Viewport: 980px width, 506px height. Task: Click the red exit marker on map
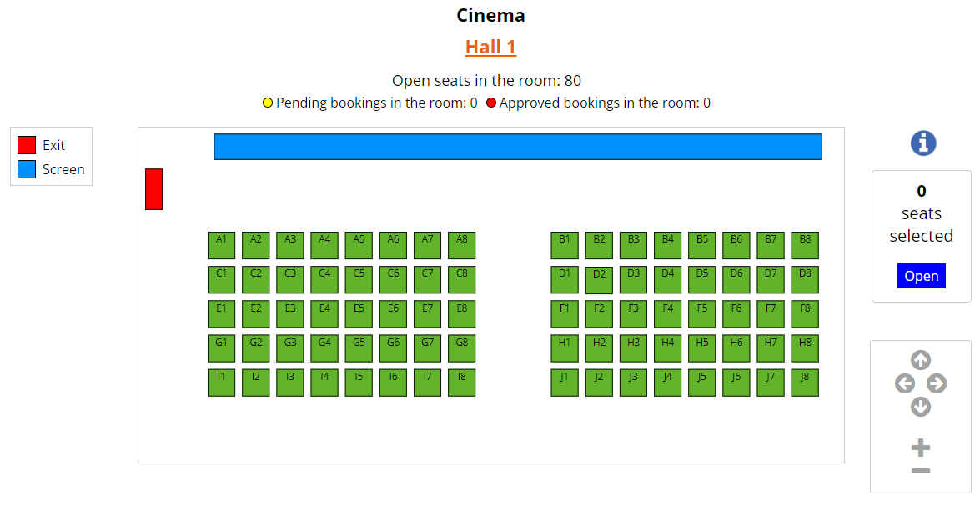pos(153,189)
